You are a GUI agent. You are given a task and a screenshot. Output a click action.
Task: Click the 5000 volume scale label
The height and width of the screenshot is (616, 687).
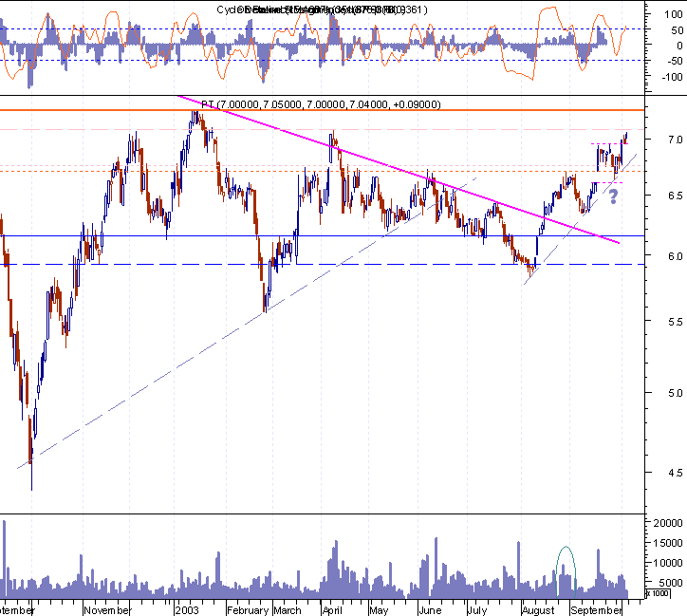670,583
